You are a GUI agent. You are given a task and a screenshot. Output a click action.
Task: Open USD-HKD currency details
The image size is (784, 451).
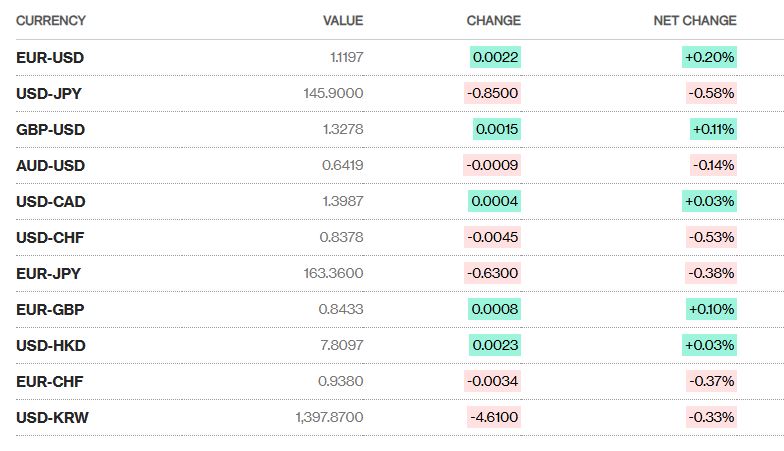pos(51,345)
